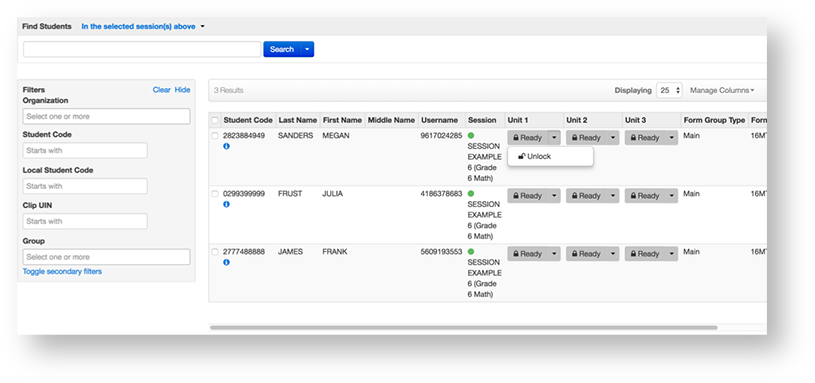Click Unit 1 Ready button for SANDERS
Image resolution: width=815 pixels, height=383 pixels.
528,138
